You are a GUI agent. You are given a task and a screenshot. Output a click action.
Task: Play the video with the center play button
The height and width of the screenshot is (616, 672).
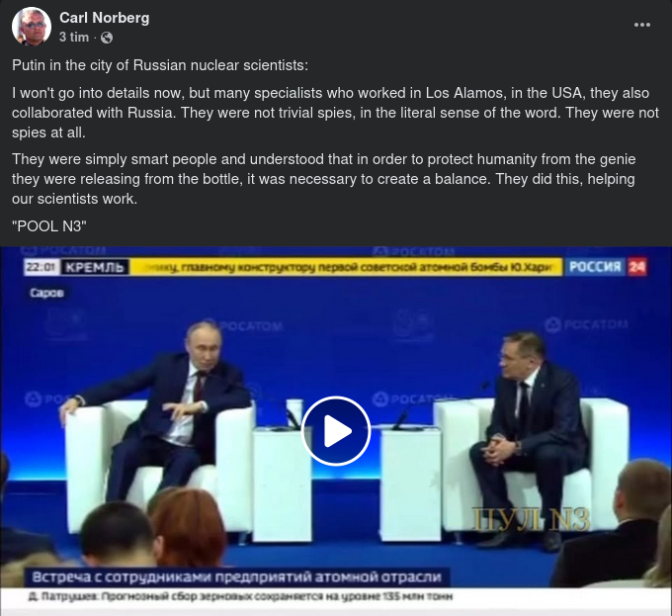point(336,431)
